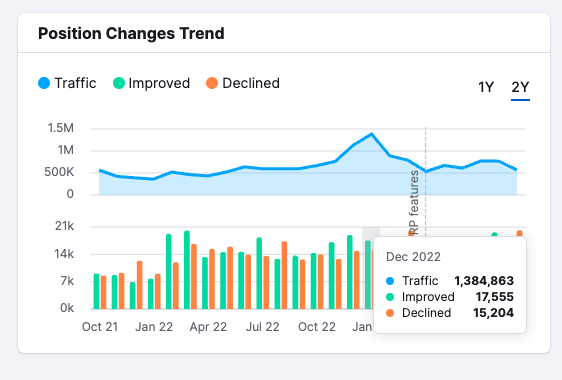This screenshot has width=562, height=380.
Task: Click the orange Declined legend dot
Action: [x=212, y=83]
